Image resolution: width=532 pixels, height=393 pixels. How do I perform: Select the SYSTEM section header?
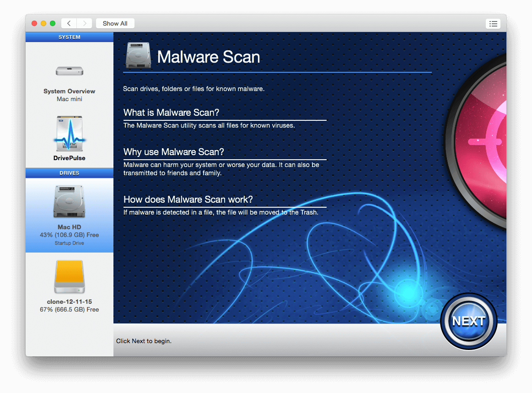[x=69, y=37]
